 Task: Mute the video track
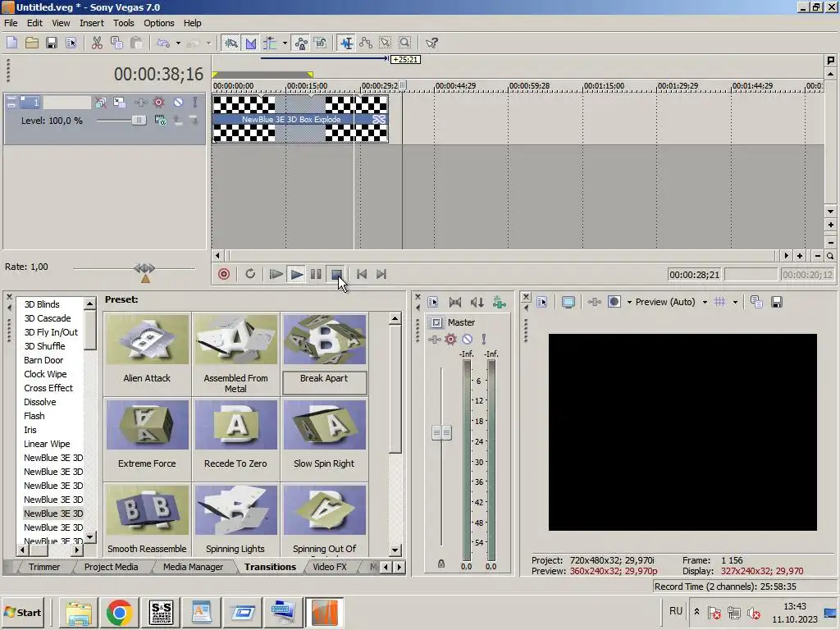coord(178,102)
